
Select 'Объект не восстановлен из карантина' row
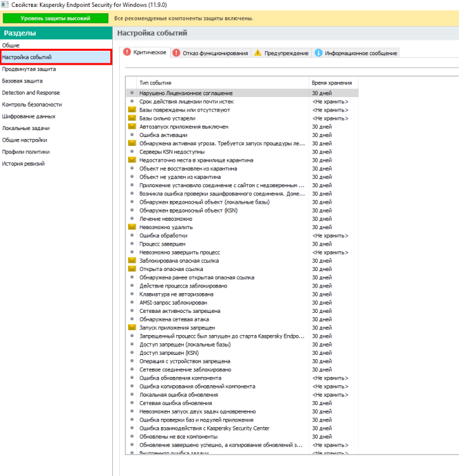(x=242, y=168)
